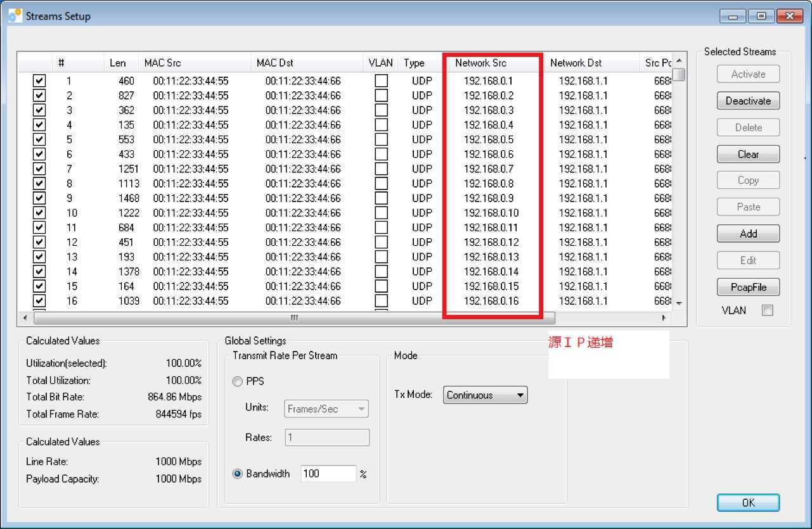Click MAC Dst 00:11:22:33:44:66 in stream 9 row

pos(303,198)
